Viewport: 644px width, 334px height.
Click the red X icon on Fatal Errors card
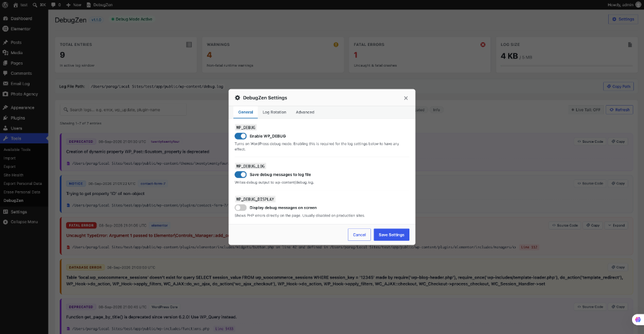coord(483,45)
